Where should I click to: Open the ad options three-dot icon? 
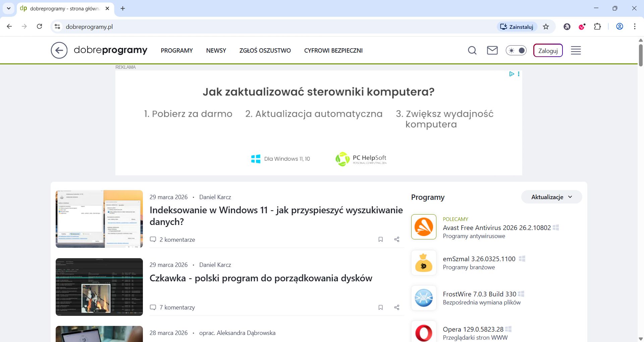point(519,74)
